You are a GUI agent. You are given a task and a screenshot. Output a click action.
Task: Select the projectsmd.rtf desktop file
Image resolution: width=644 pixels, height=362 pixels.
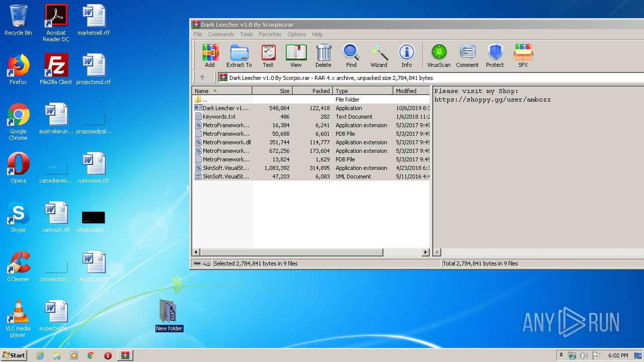[94, 69]
